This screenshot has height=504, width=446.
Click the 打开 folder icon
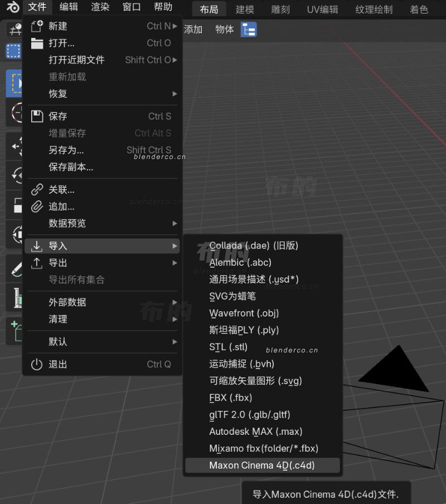pos(37,43)
